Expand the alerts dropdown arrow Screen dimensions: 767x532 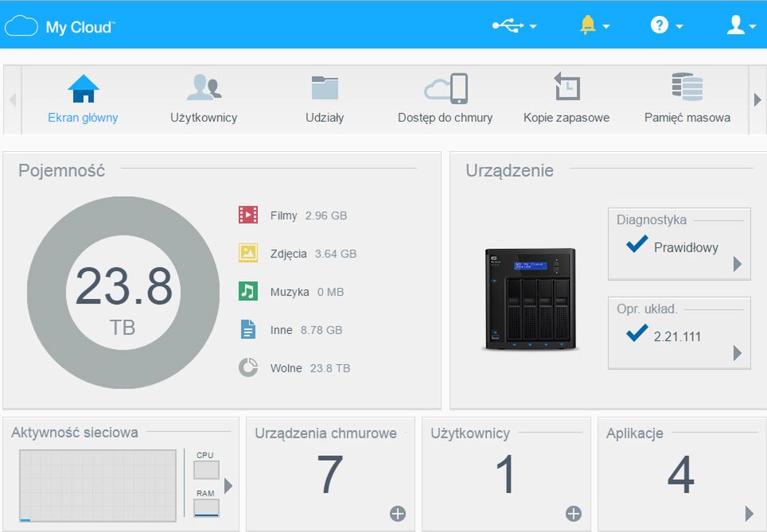point(606,26)
